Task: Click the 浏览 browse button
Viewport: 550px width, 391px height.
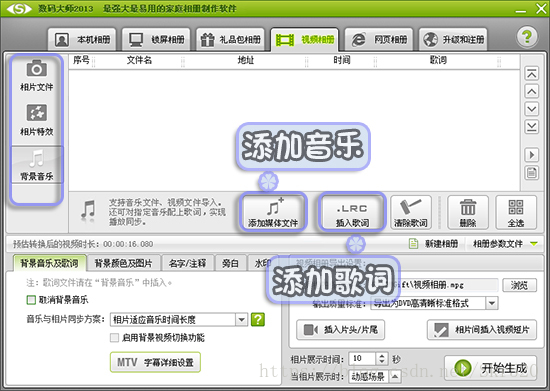Action: pyautogui.click(x=519, y=285)
